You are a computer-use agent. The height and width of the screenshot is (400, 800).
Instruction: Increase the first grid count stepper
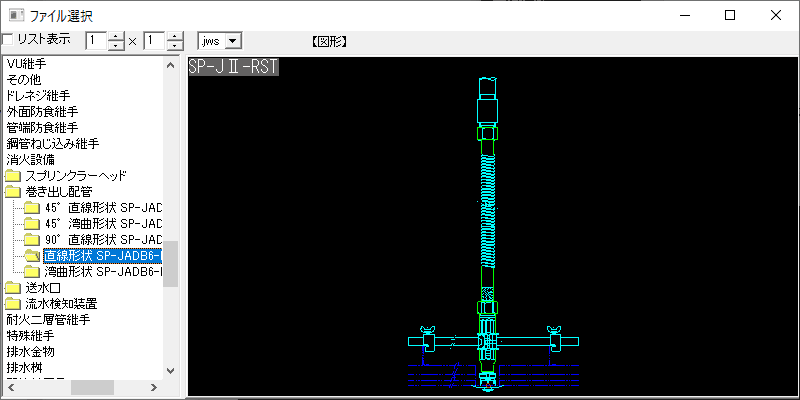pyautogui.click(x=117, y=36)
